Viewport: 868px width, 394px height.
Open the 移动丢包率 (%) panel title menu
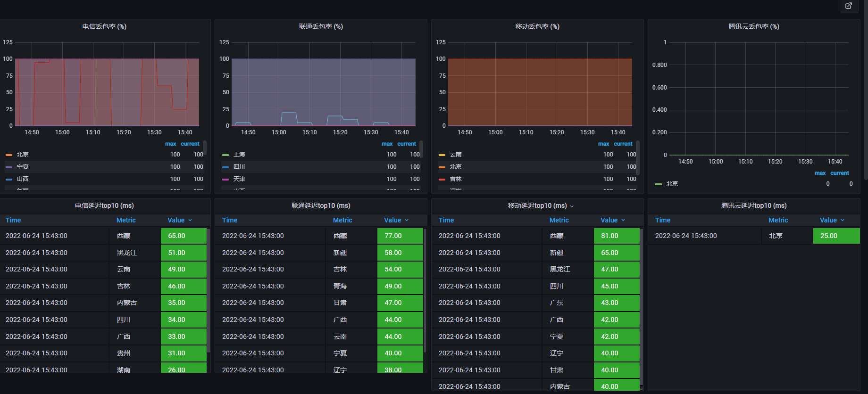point(537,26)
